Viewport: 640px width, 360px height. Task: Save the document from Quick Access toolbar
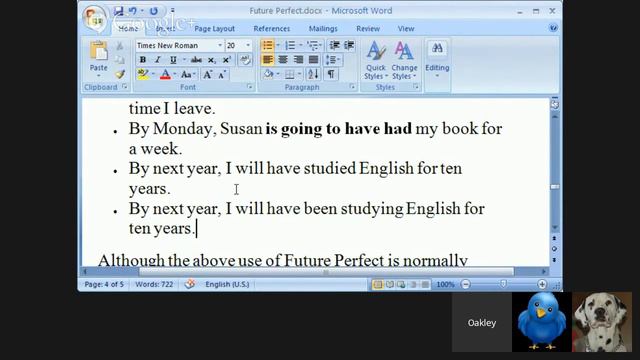(x=118, y=11)
